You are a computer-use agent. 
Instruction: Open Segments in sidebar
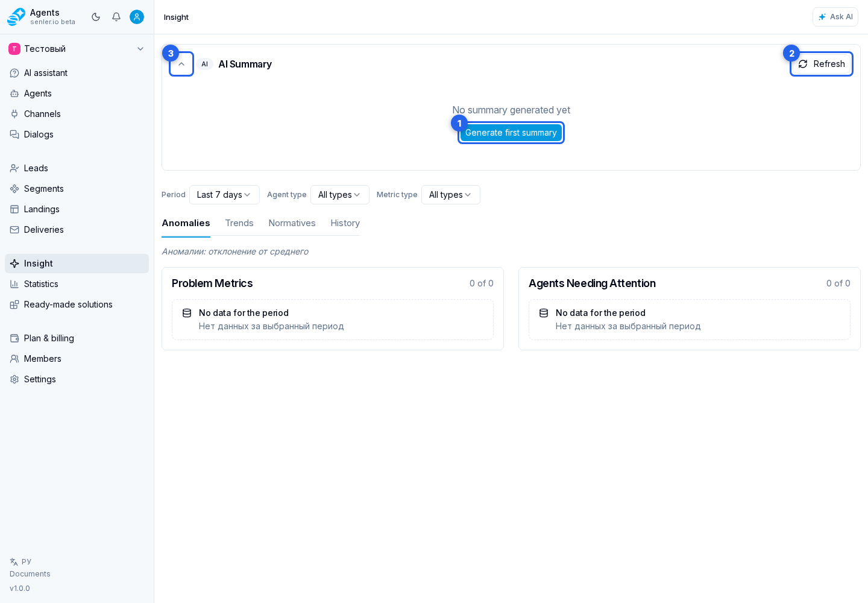77,189
